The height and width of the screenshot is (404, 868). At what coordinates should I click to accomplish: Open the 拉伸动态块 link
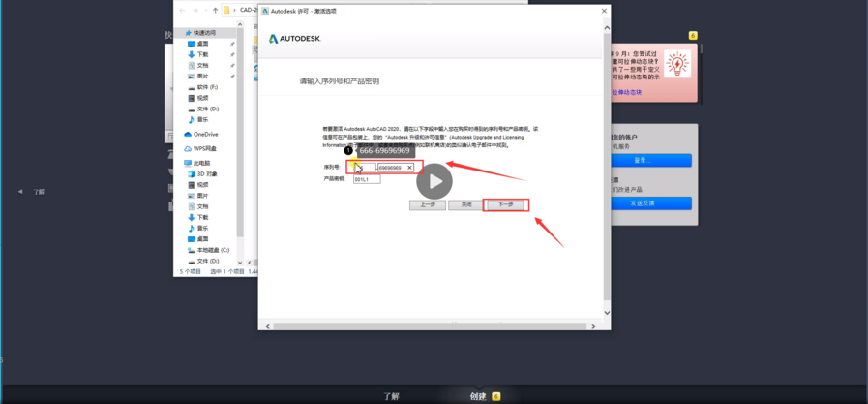pyautogui.click(x=626, y=93)
